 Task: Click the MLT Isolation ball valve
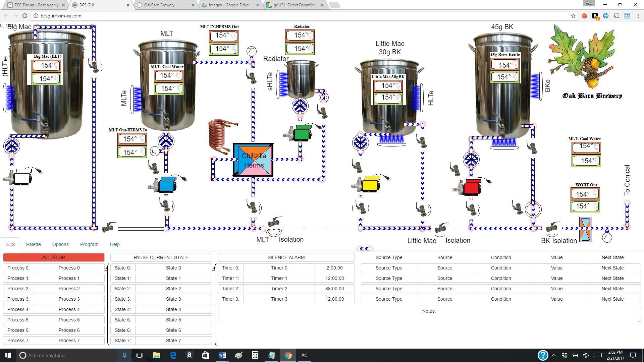(x=275, y=222)
